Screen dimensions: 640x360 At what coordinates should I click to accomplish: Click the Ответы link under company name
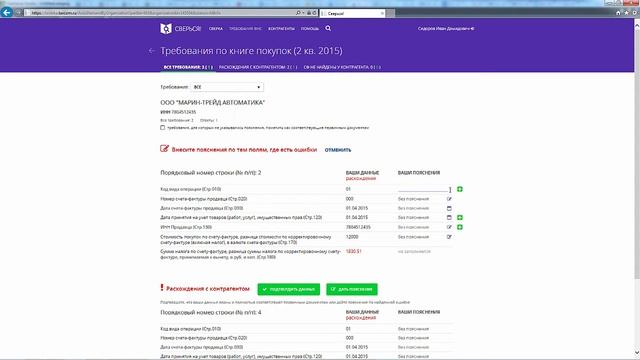pyautogui.click(x=209, y=120)
